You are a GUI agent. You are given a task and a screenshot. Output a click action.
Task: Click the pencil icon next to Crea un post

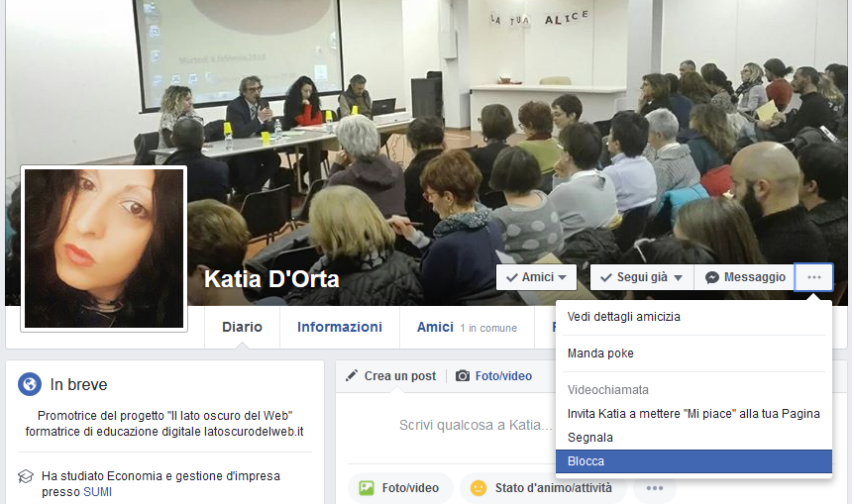coord(352,375)
